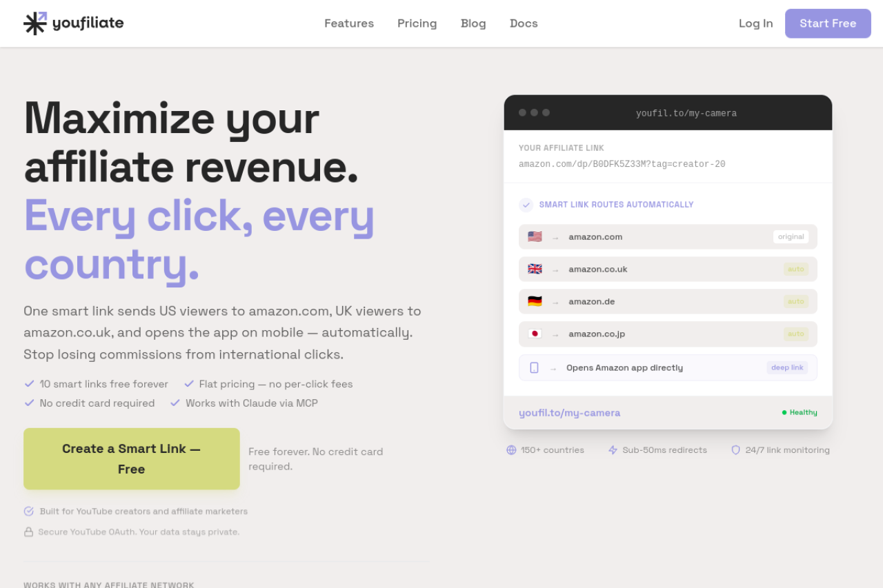The image size is (883, 588).
Task: Click the Japan flag icon beside amazon.co.jp
Action: [535, 334]
